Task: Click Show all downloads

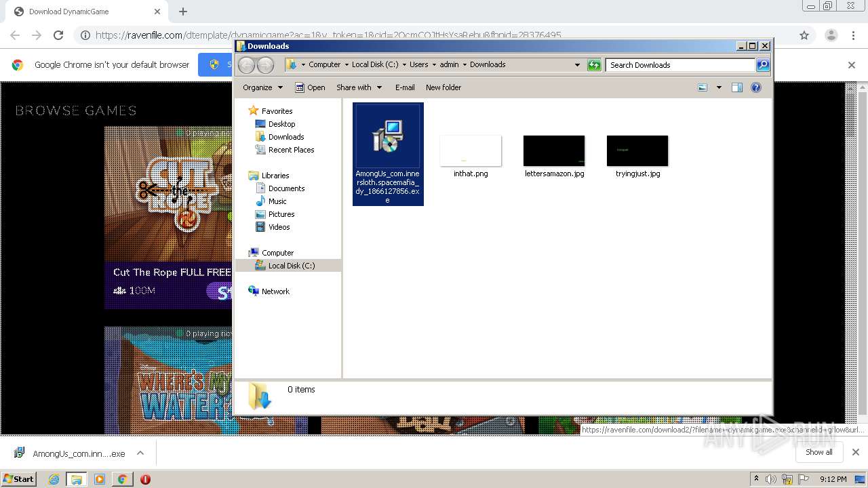Action: click(x=818, y=452)
